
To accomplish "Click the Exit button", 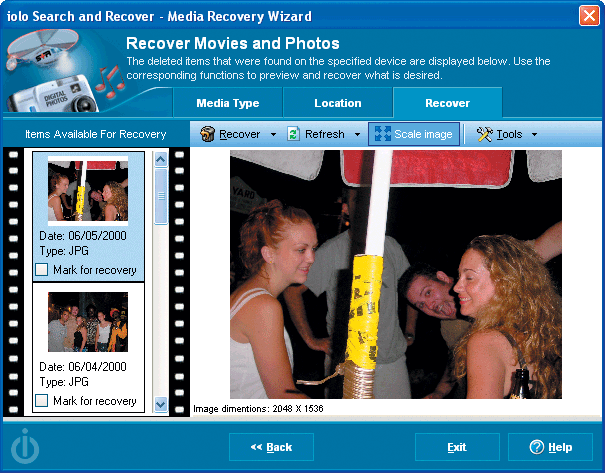I will pos(457,447).
